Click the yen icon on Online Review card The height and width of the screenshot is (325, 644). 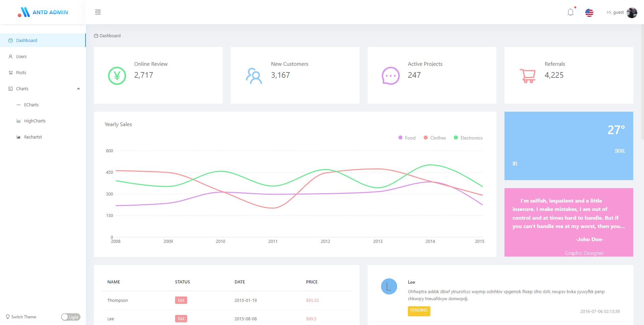pos(117,76)
